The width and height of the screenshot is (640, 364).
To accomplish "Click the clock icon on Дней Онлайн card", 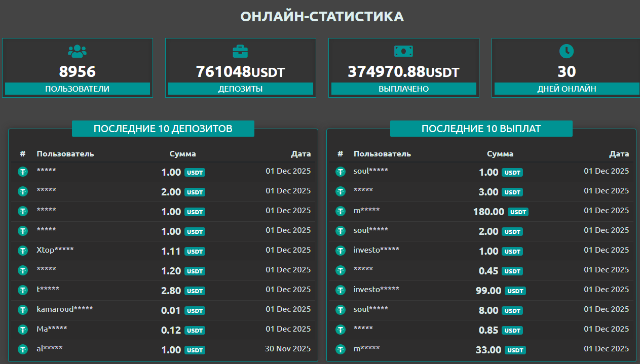I will click(x=566, y=51).
